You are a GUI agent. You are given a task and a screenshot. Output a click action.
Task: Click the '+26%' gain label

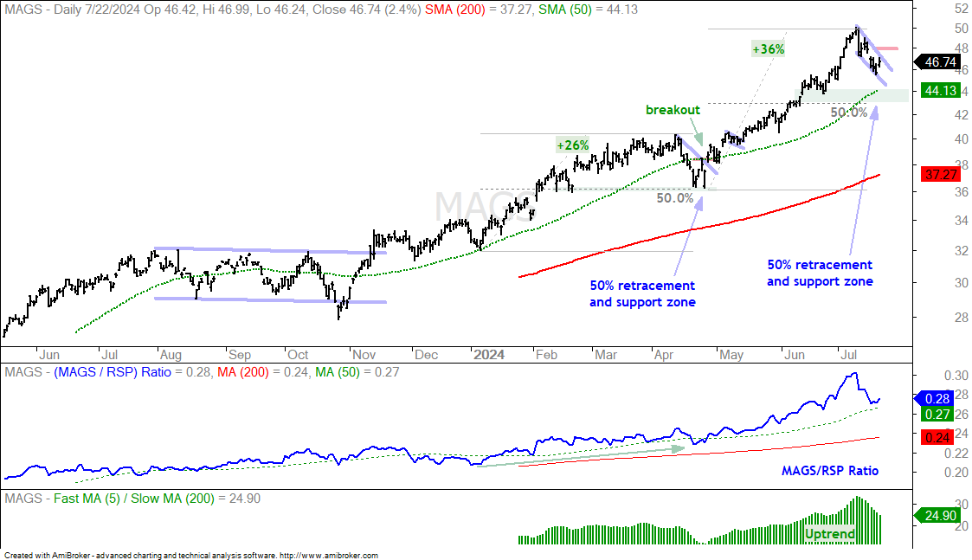point(573,145)
